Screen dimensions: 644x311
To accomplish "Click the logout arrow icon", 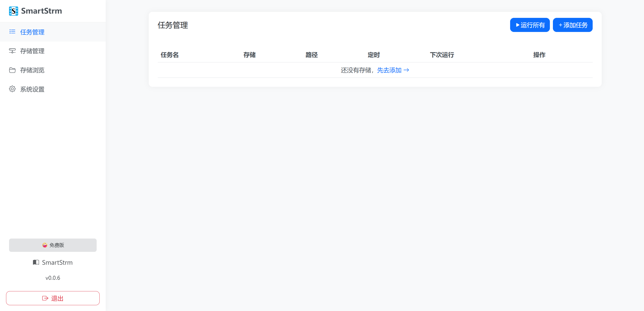I will pyautogui.click(x=45, y=298).
